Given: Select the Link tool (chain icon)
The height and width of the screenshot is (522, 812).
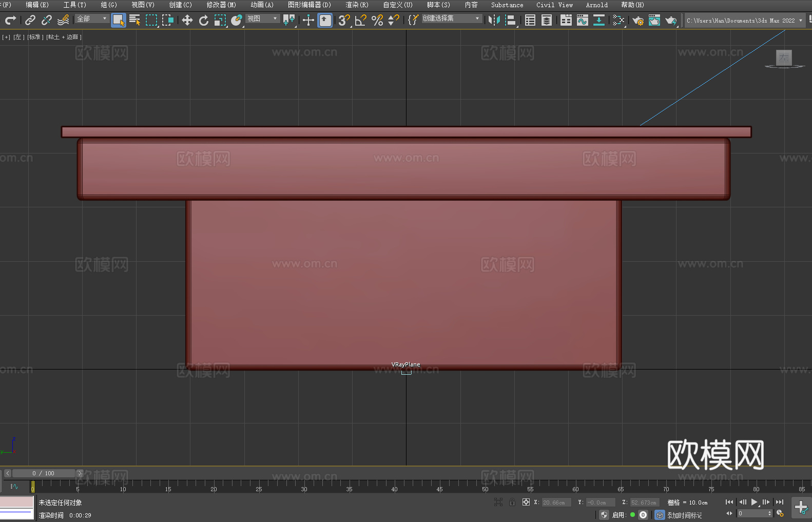Looking at the screenshot, I should [30, 20].
